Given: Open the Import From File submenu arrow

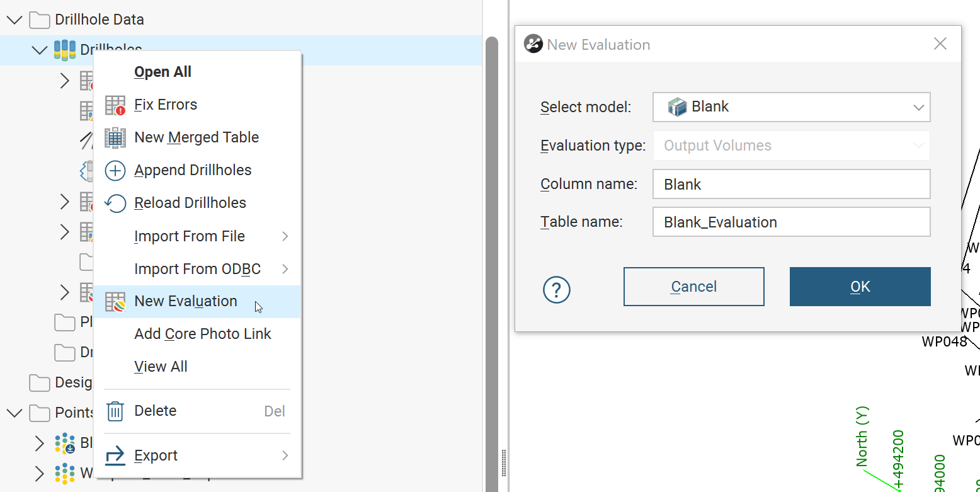Looking at the screenshot, I should (285, 236).
